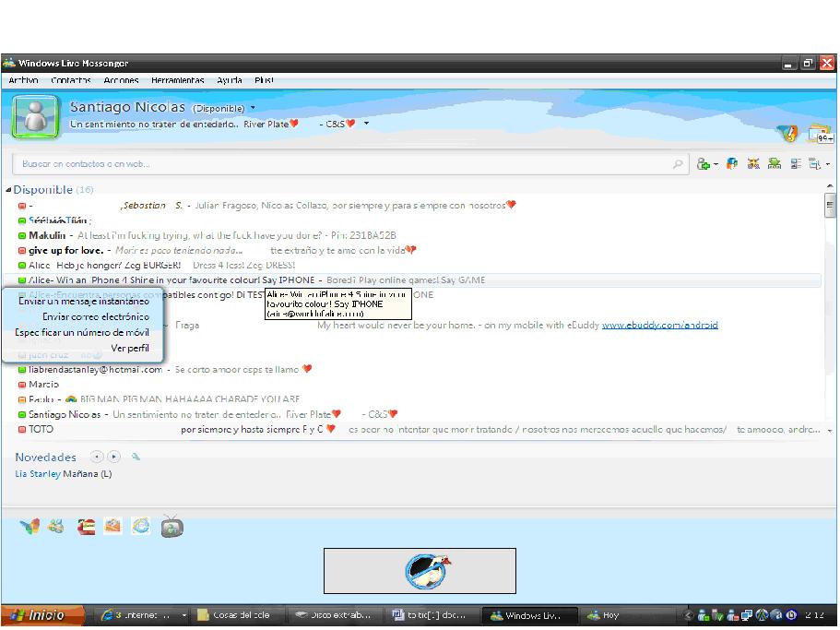The width and height of the screenshot is (840, 630).
Task: Open the Herramientas menu
Action: click(177, 80)
